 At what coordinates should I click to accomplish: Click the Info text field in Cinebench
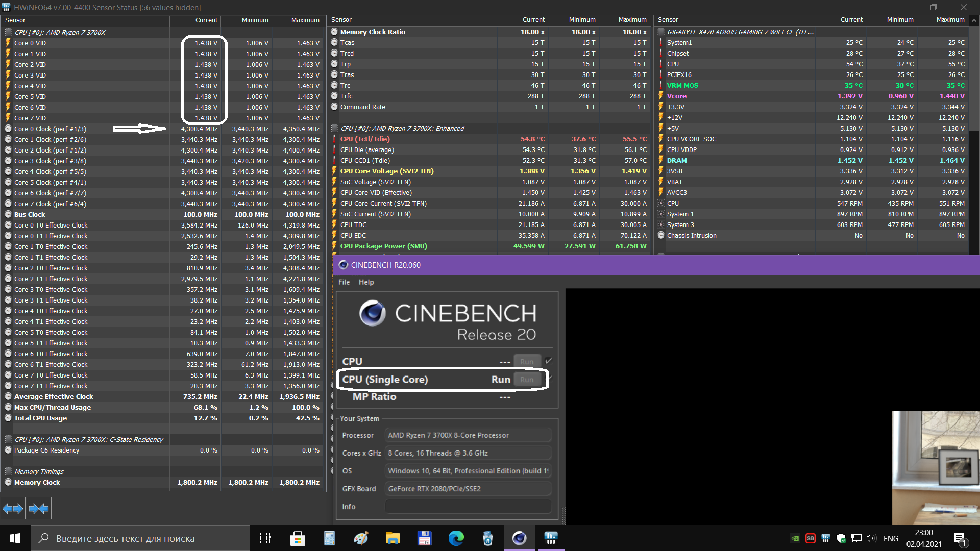(468, 507)
